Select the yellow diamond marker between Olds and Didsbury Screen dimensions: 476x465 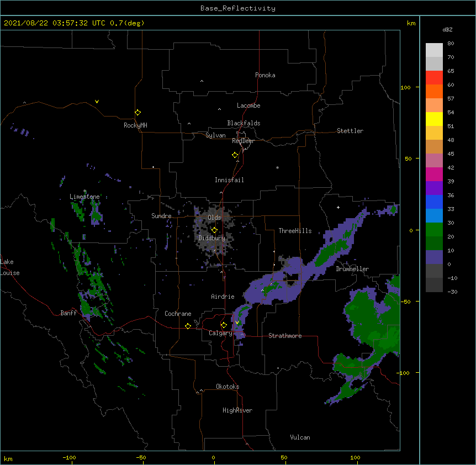(x=214, y=230)
